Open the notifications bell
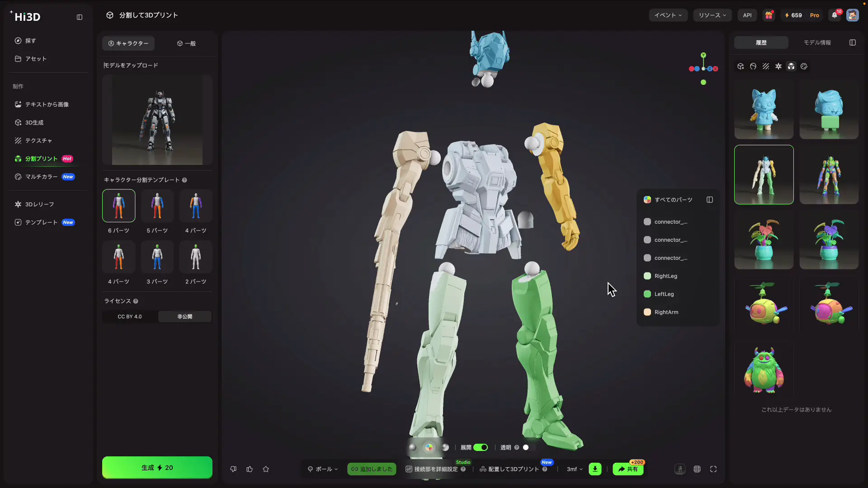The height and width of the screenshot is (488, 868). click(x=835, y=15)
